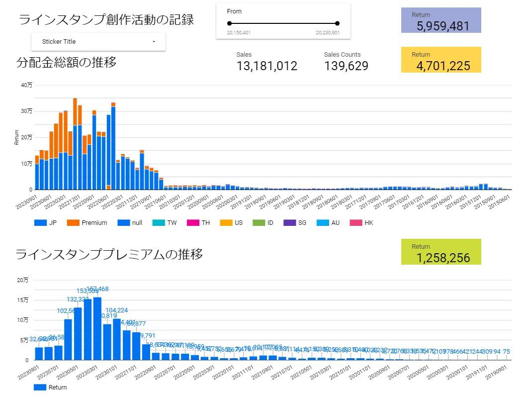This screenshot has width=532, height=398.
Task: Click the 104,224 data label
Action: (x=117, y=310)
